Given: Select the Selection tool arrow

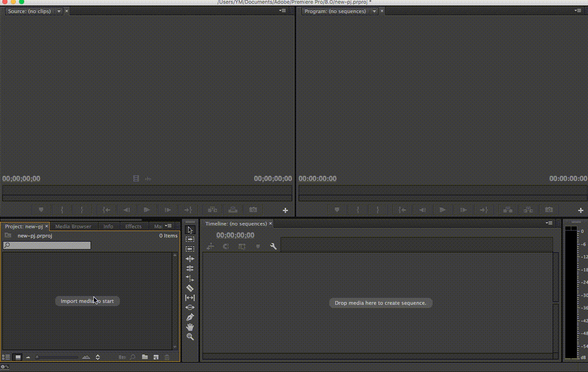Looking at the screenshot, I should pyautogui.click(x=190, y=230).
